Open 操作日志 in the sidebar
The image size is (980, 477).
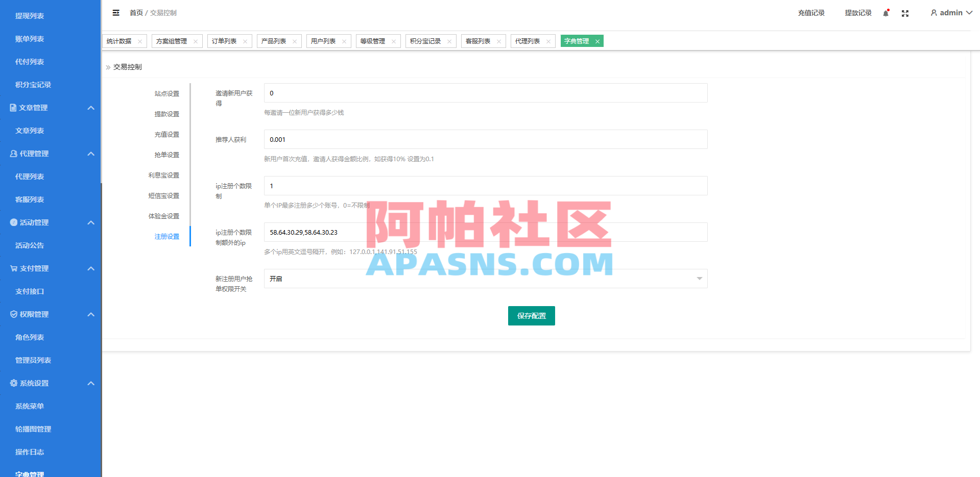30,452
